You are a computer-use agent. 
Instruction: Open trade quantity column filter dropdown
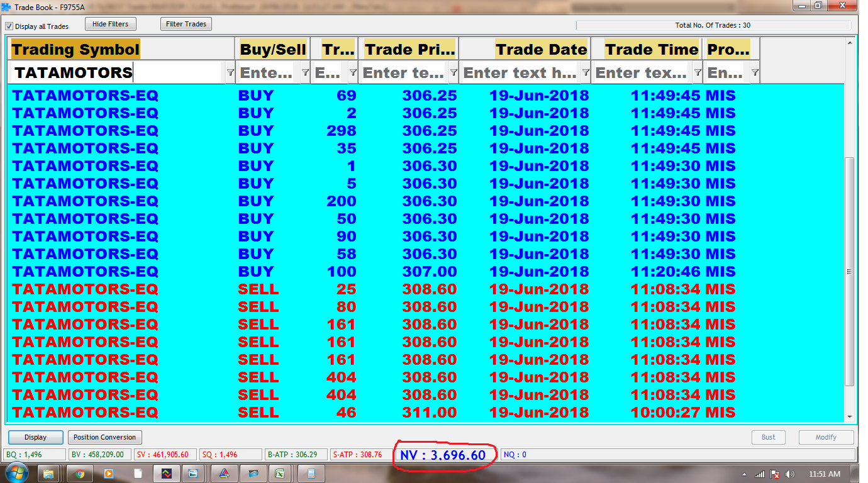coord(353,73)
